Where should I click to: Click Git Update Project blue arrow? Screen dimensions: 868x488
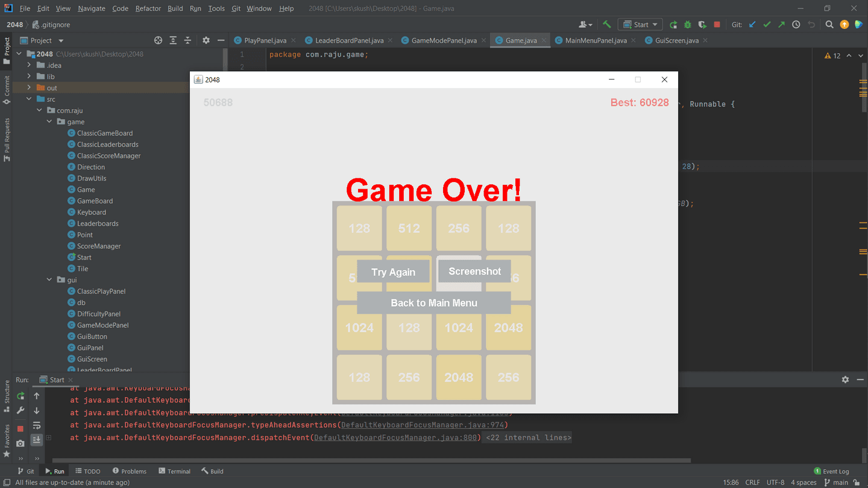pos(752,25)
